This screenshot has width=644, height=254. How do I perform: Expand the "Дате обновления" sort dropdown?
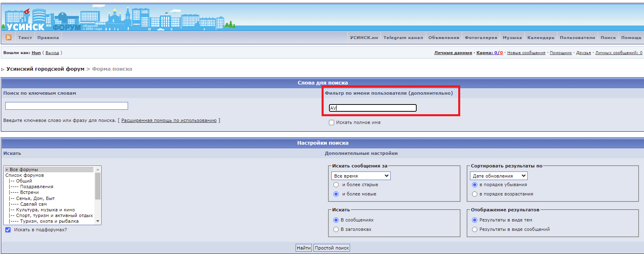pyautogui.click(x=499, y=176)
